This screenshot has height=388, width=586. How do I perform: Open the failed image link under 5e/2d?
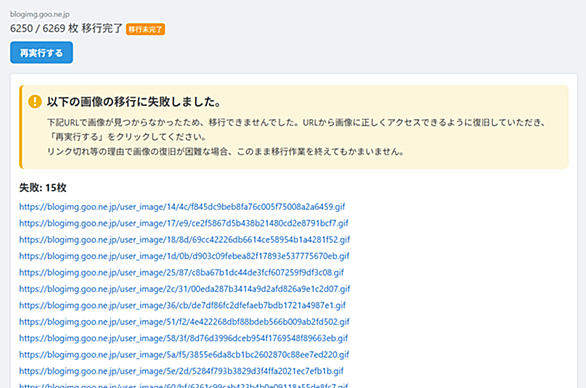pyautogui.click(x=181, y=371)
